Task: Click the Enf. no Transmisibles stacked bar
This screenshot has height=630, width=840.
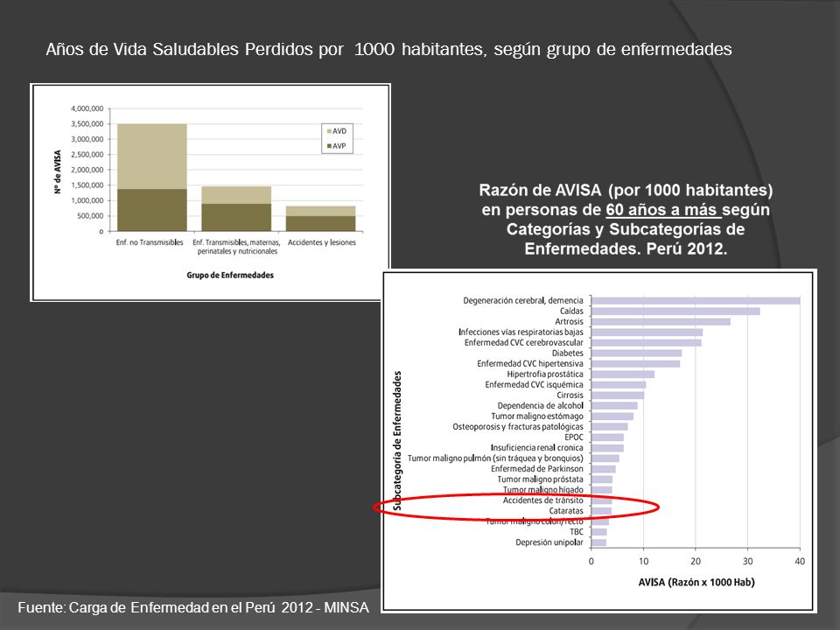Action: pos(152,178)
